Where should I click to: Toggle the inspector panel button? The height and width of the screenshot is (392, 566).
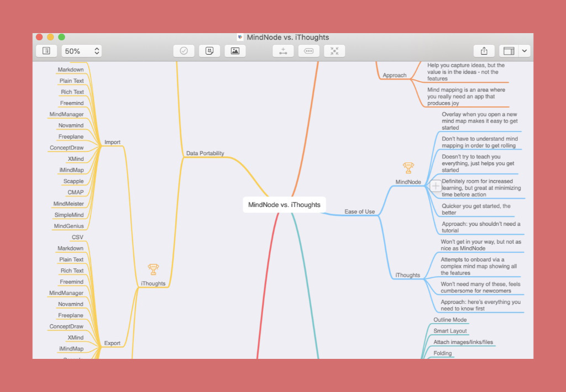click(x=509, y=51)
